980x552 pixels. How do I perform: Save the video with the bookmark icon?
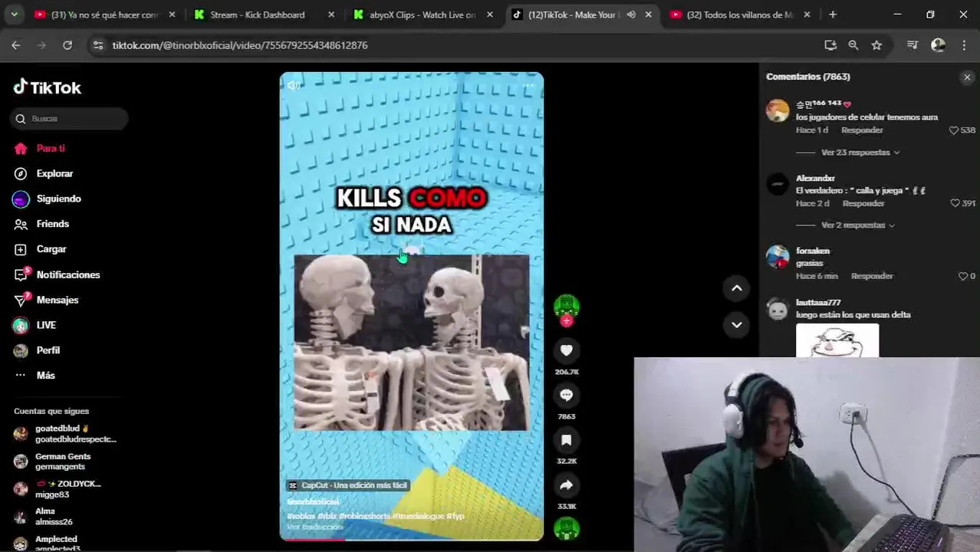567,440
